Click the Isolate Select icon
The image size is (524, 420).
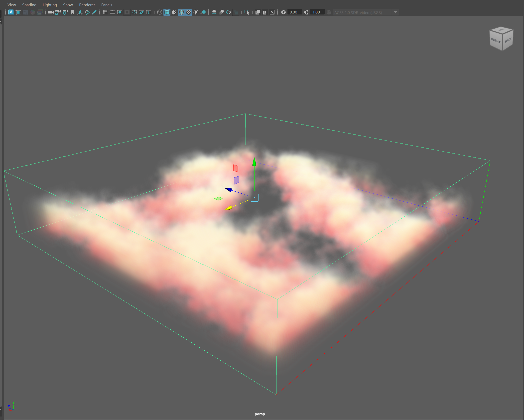coord(247,12)
